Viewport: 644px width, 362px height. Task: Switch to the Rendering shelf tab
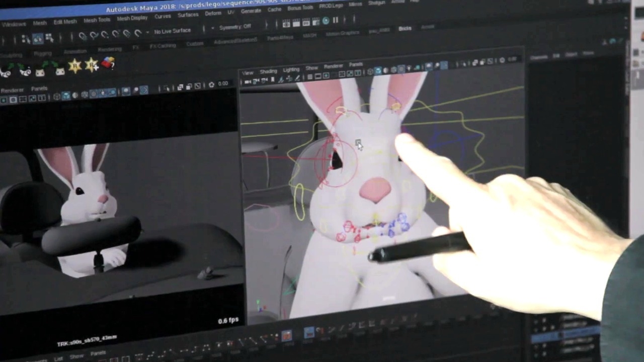pos(109,49)
